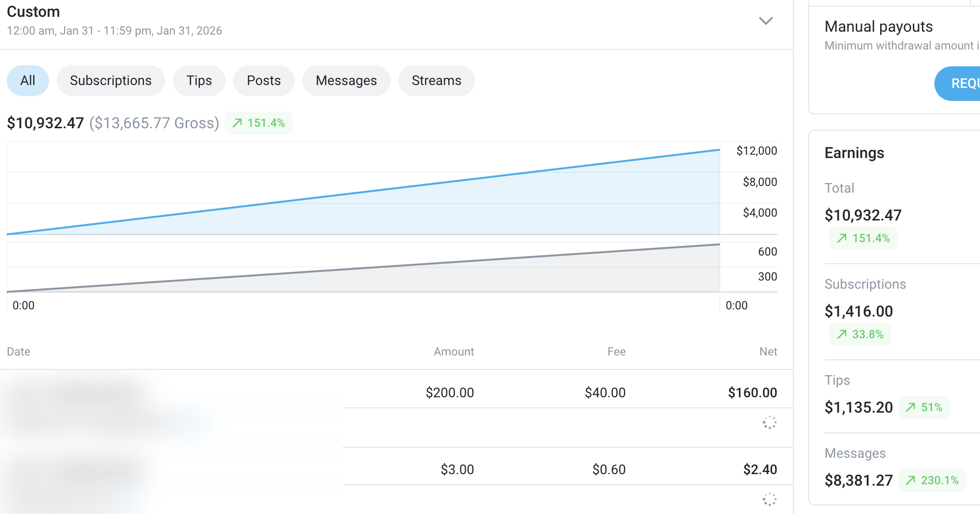This screenshot has width=980, height=514.
Task: Click the loading spinner under the $2.40 row
Action: click(x=769, y=500)
